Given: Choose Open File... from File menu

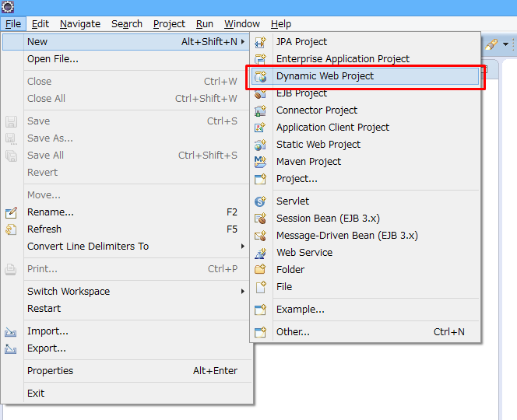Looking at the screenshot, I should click(125, 59).
